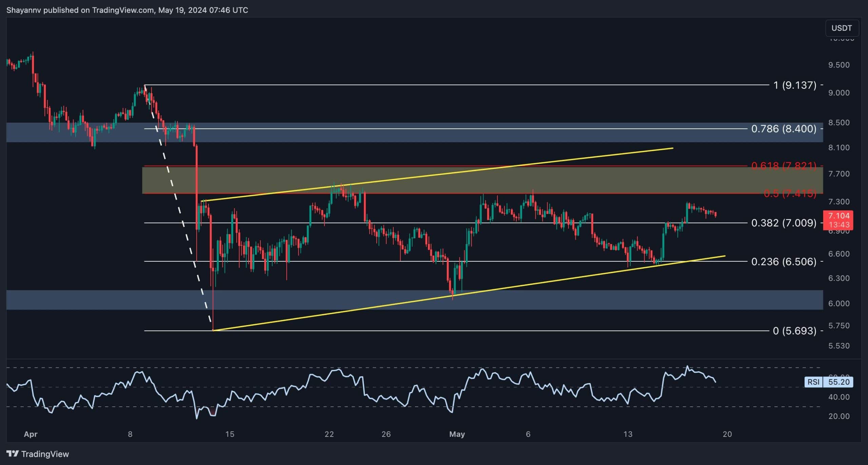Click the 9.500 price axis value

point(839,65)
